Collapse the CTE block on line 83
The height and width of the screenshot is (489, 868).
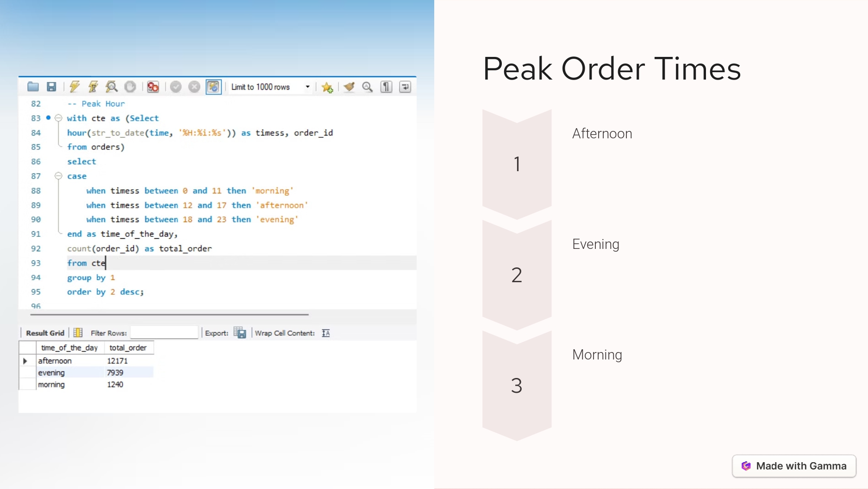(58, 118)
